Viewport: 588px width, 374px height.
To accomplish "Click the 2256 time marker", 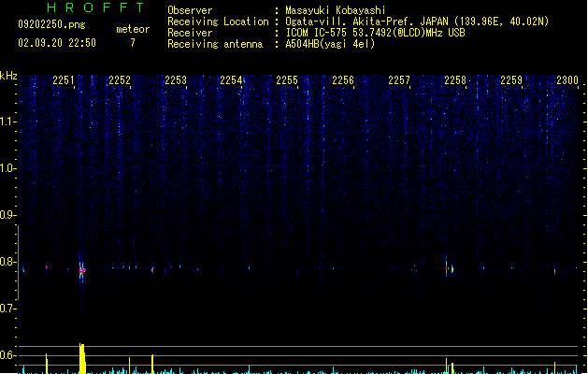I will pos(343,80).
